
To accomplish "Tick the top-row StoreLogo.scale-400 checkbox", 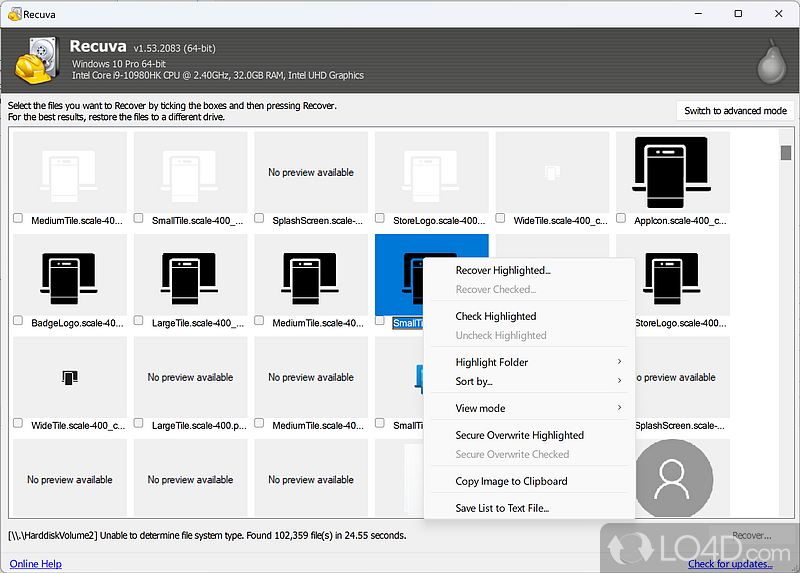I will [380, 218].
